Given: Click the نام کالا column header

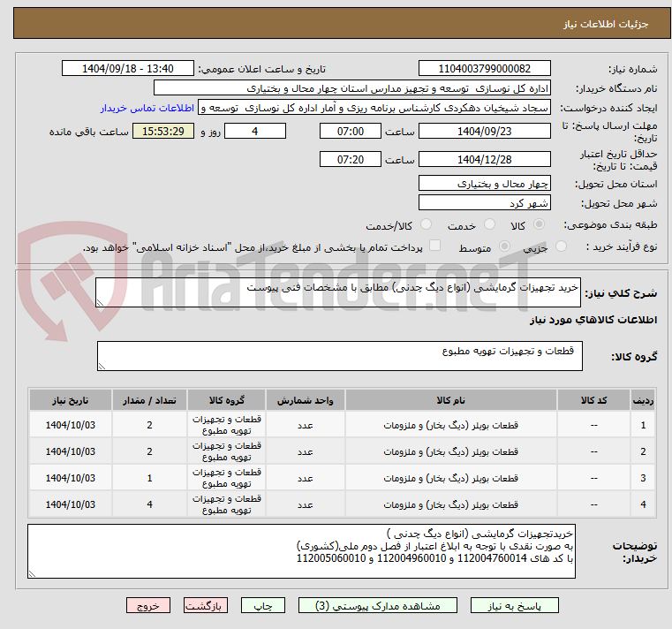Looking at the screenshot, I should pyautogui.click(x=451, y=400).
